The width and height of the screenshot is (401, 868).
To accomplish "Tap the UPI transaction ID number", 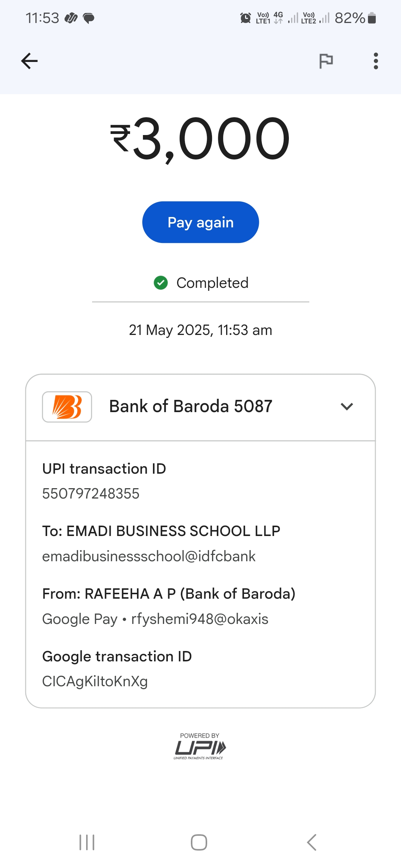I will point(91,494).
